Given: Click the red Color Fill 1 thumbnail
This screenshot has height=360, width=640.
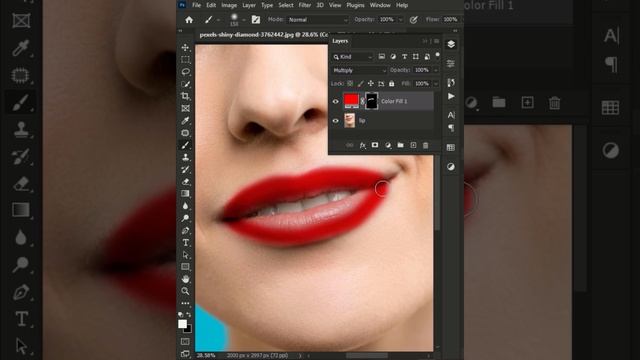Looking at the screenshot, I should (x=351, y=101).
